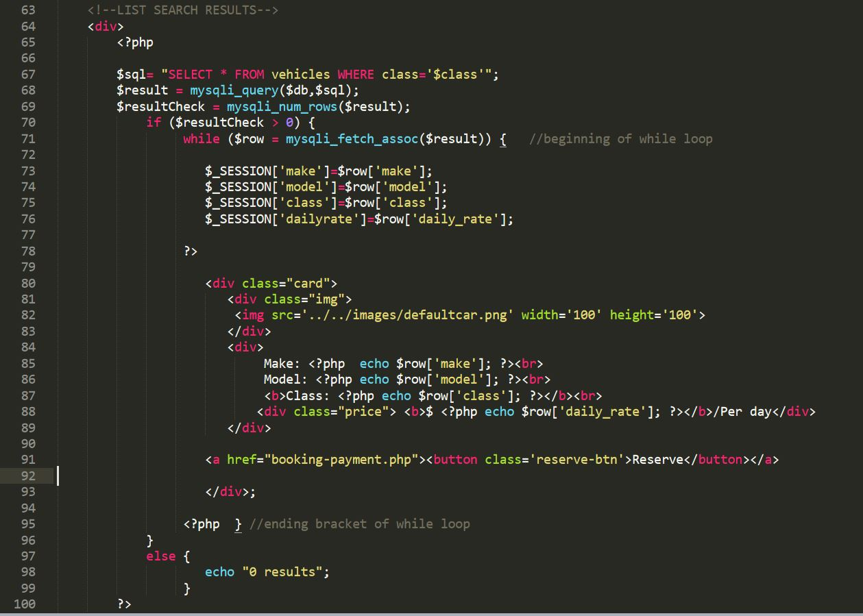The height and width of the screenshot is (616, 863).
Task: Click the $resultCheck variable in if statement
Action: [x=219, y=123]
